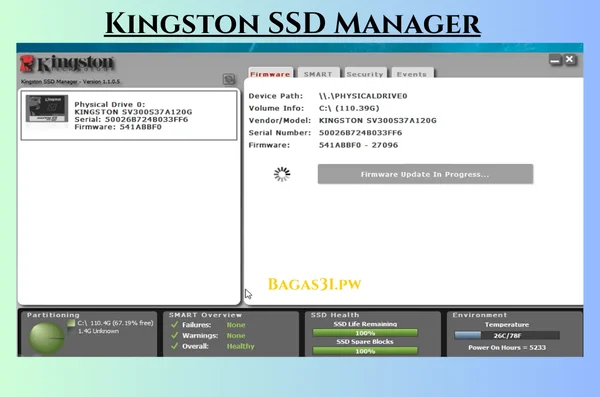Screen dimensions: 600x397
Task: Select the Kingston SSD drive thumbnail image
Action: 47,109
